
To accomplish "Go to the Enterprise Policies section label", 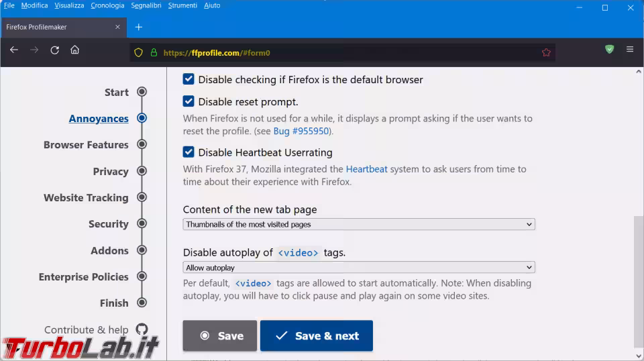I will tap(83, 277).
